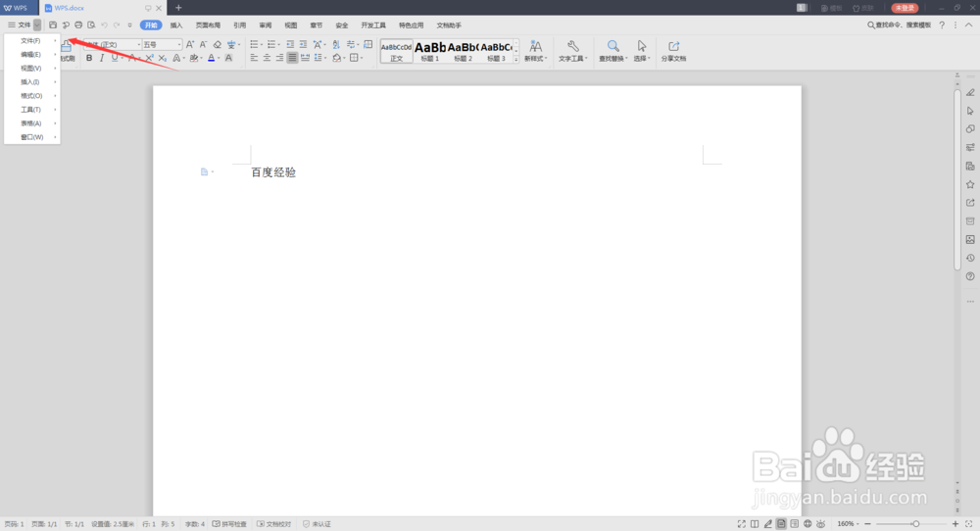
Task: Open 编辑(E) submenu in classic menu
Action: click(32, 54)
